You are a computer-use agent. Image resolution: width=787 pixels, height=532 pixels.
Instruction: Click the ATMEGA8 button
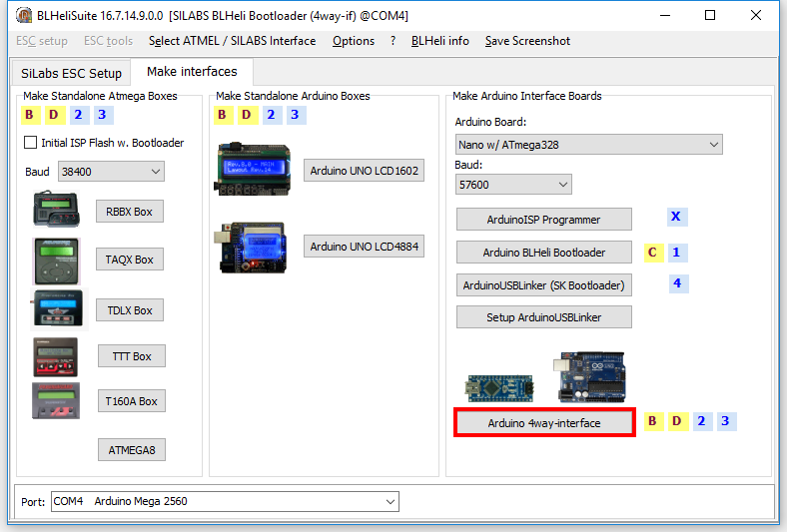click(131, 450)
